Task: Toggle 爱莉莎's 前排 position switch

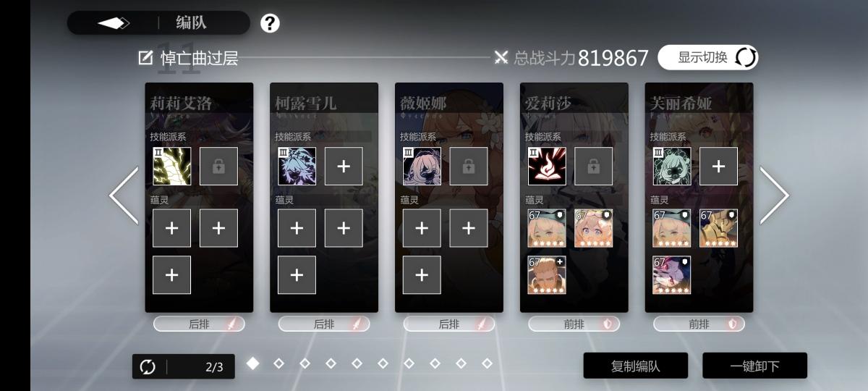Action: point(574,324)
